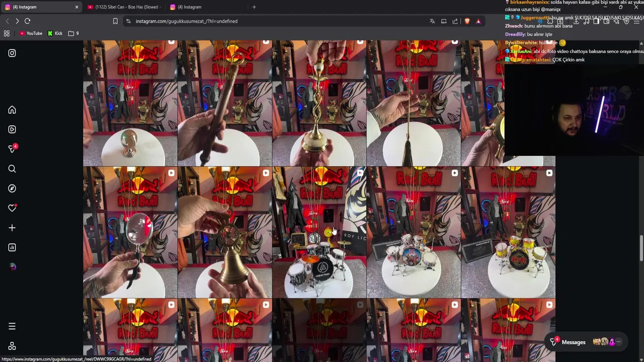
Task: Open the Kick bookmark
Action: pos(55,33)
